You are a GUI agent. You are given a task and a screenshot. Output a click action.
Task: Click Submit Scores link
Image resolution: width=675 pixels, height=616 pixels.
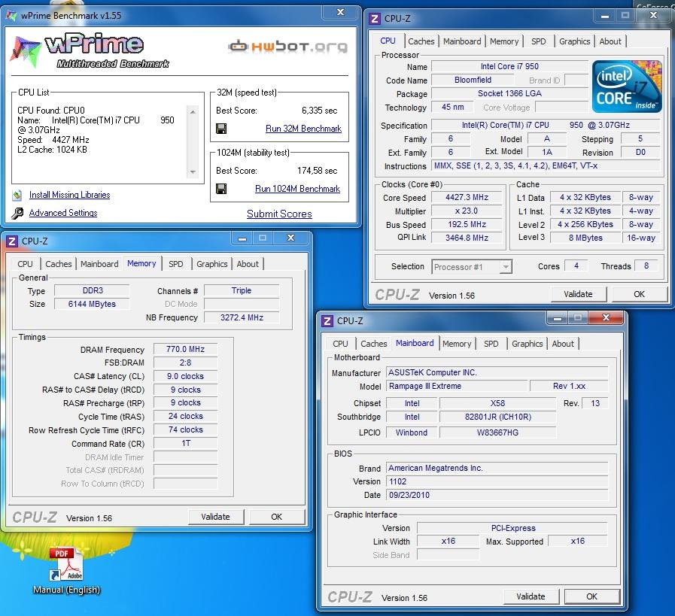click(279, 214)
